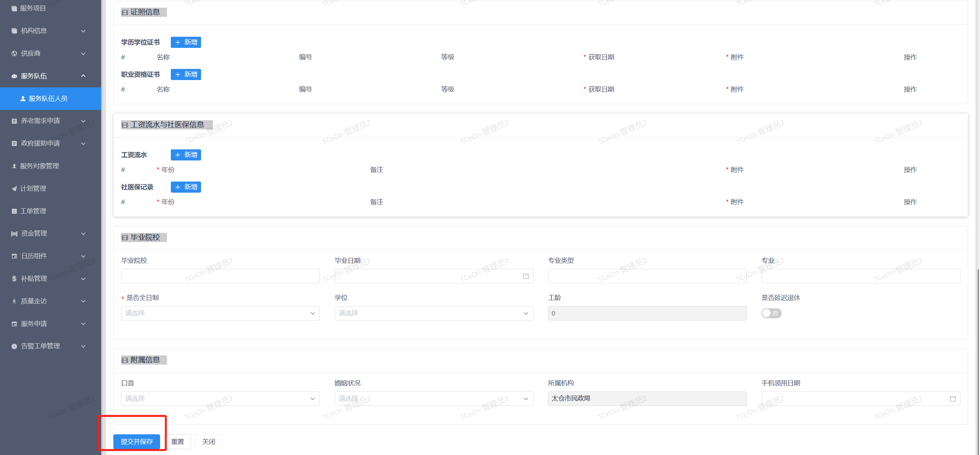Expand the 补贴管理 menu chevron

[x=83, y=279]
